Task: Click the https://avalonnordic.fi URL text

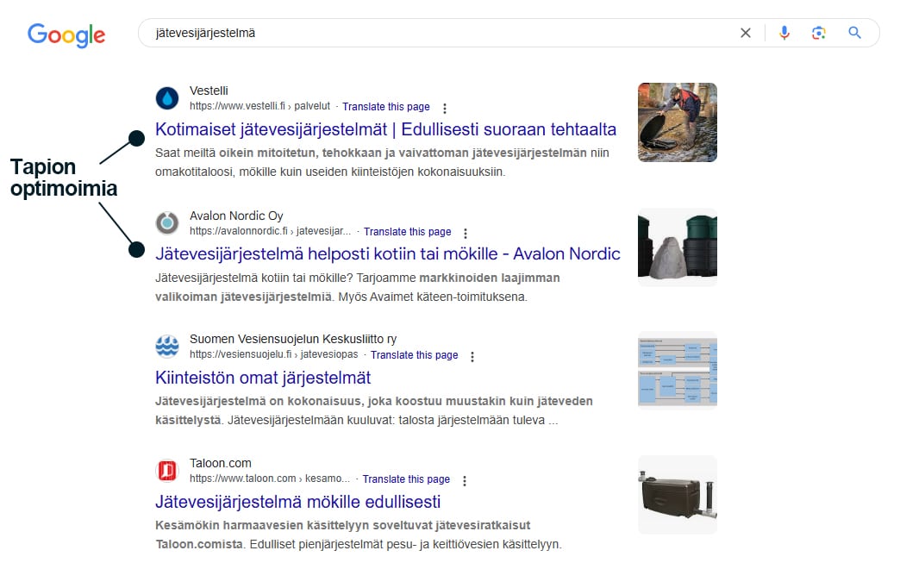Action: click(271, 231)
